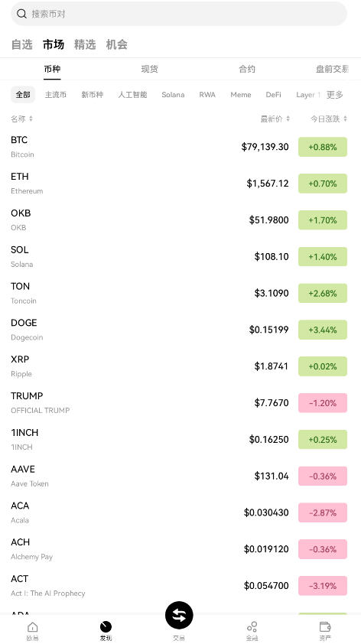361x644 pixels.
Task: Sort by latest price column arrows
Action: (288, 119)
